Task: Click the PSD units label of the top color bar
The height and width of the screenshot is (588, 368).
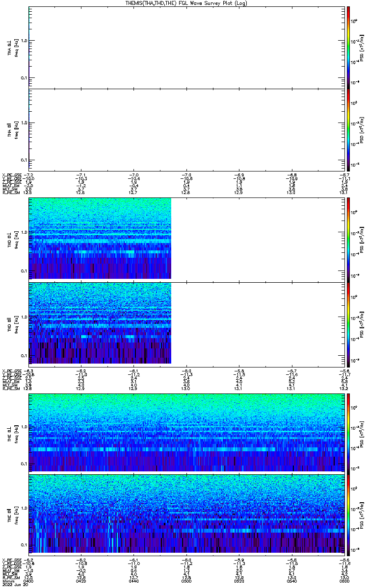Action: (x=362, y=48)
